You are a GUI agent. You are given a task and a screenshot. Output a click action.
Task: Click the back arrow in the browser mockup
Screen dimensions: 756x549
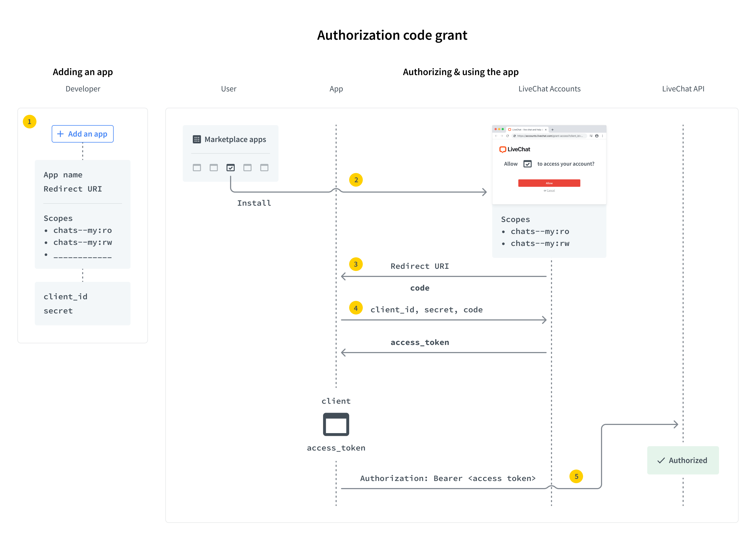pyautogui.click(x=496, y=136)
